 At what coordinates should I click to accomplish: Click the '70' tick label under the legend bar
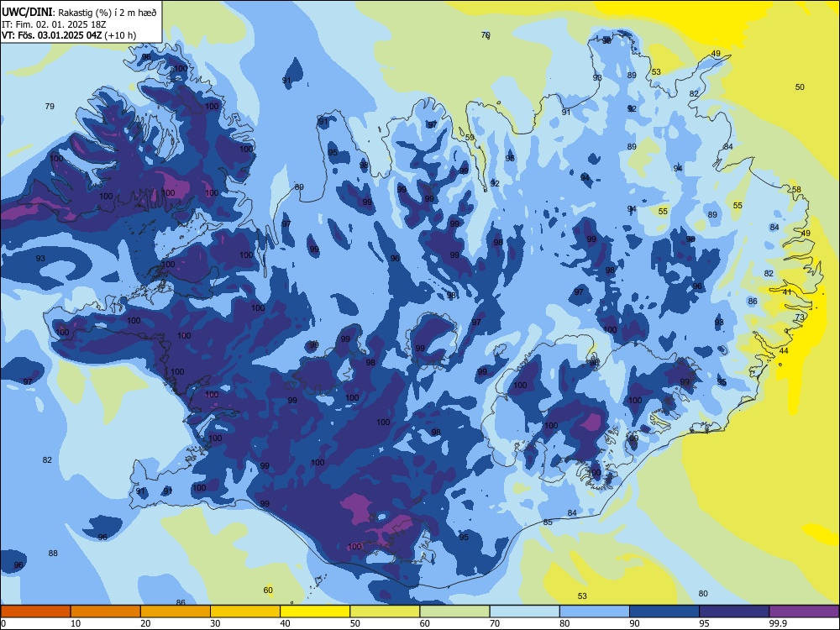tap(495, 623)
